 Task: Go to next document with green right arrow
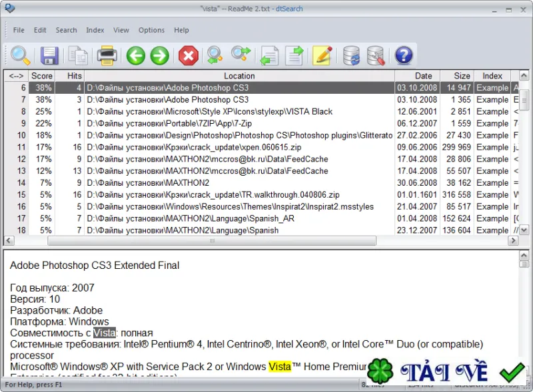(159, 55)
